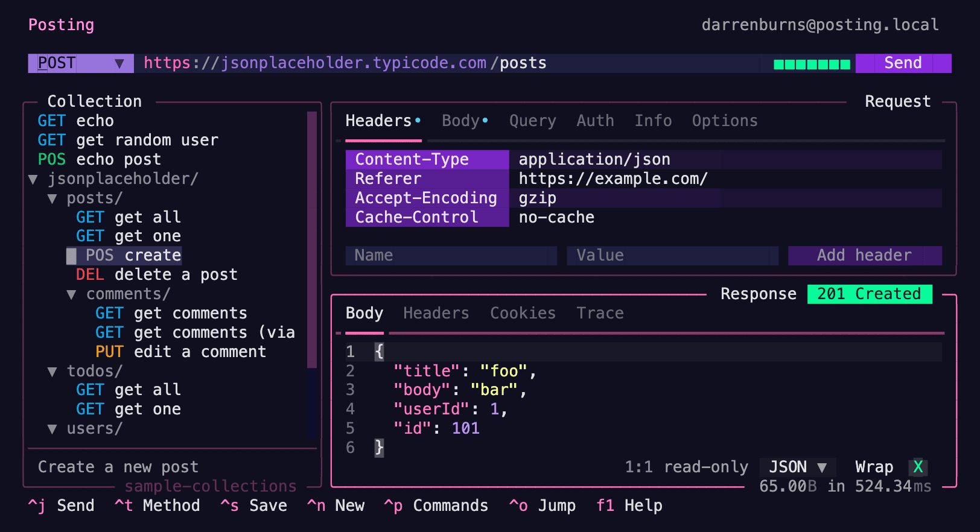Collapse the todos/ folder arrow
980x532 pixels.
[52, 372]
